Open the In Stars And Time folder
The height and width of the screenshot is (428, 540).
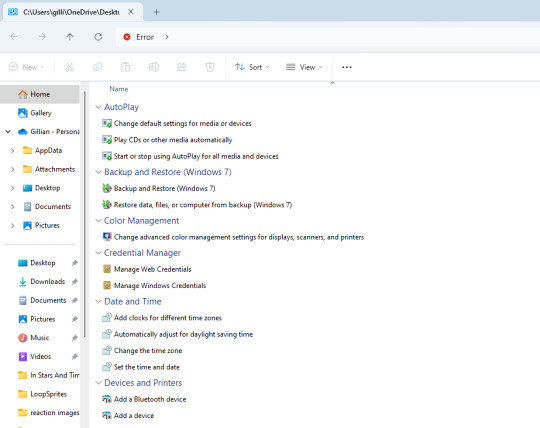coord(48,375)
